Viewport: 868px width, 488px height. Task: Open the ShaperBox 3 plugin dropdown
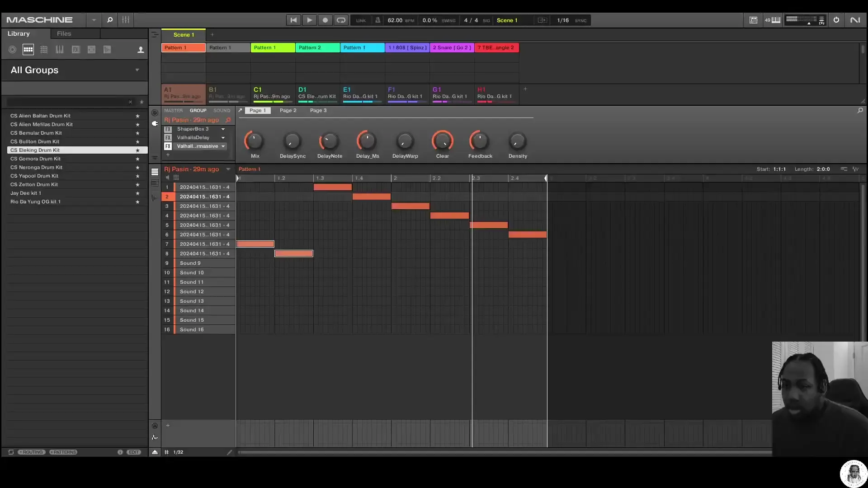pos(222,129)
